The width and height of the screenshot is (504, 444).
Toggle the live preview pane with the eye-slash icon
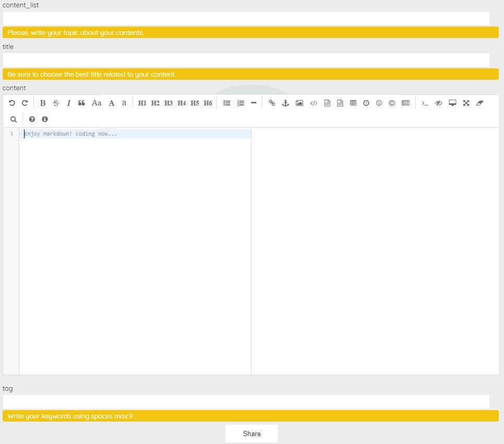click(439, 103)
